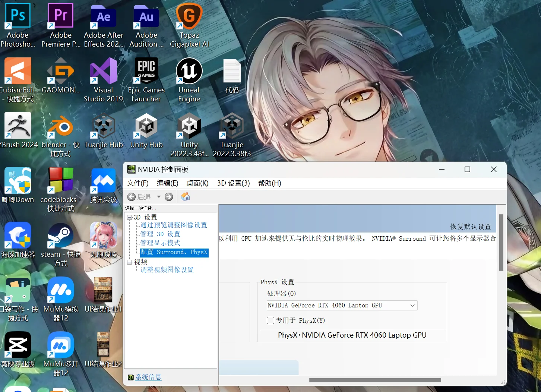Collapse the 3D 设置 tree node
Viewport: 541px width, 392px height.
click(x=129, y=217)
